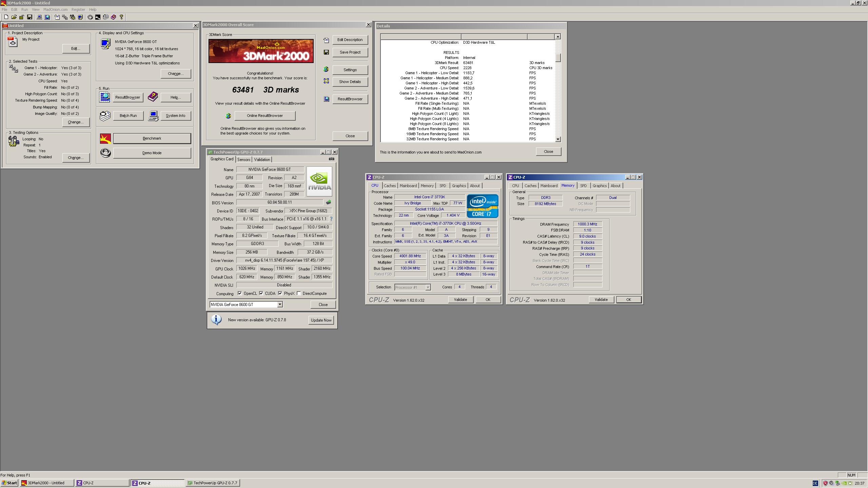Toggle the DirectCompute checkbox in GPU-Z
Viewport: 868px width, 488px height.
coord(299,293)
